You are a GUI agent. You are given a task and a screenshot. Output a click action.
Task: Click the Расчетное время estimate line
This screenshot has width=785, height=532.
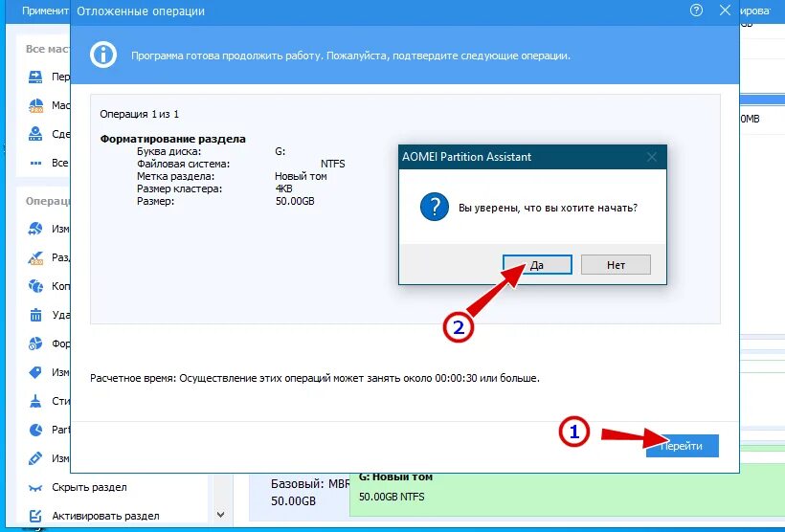click(315, 378)
